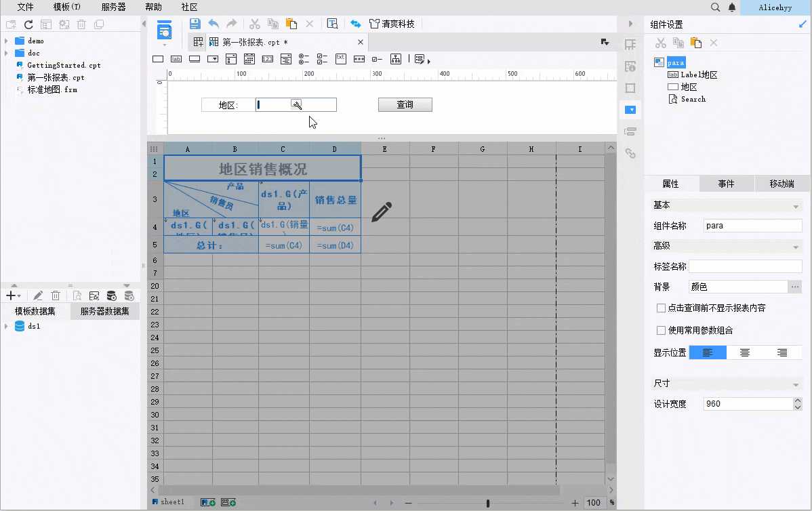Select the Search node in widget tree

(693, 99)
